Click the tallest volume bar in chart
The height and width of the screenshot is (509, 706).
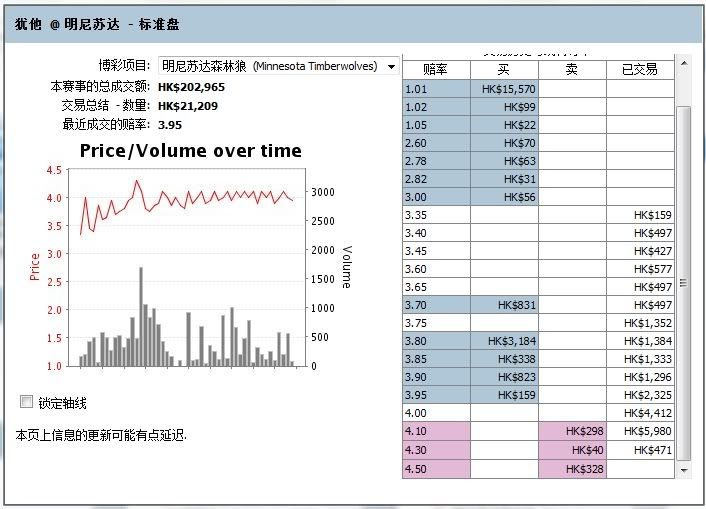pos(140,316)
